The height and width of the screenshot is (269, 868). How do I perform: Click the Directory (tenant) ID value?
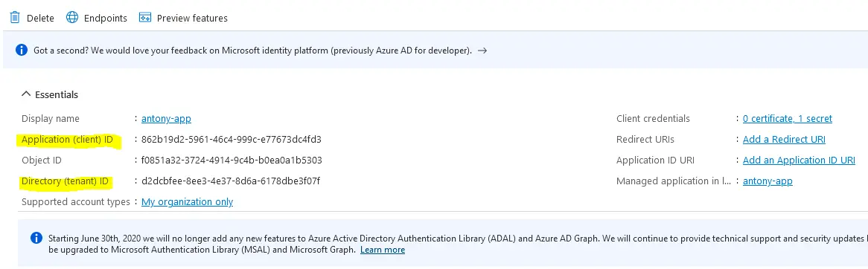pos(231,181)
